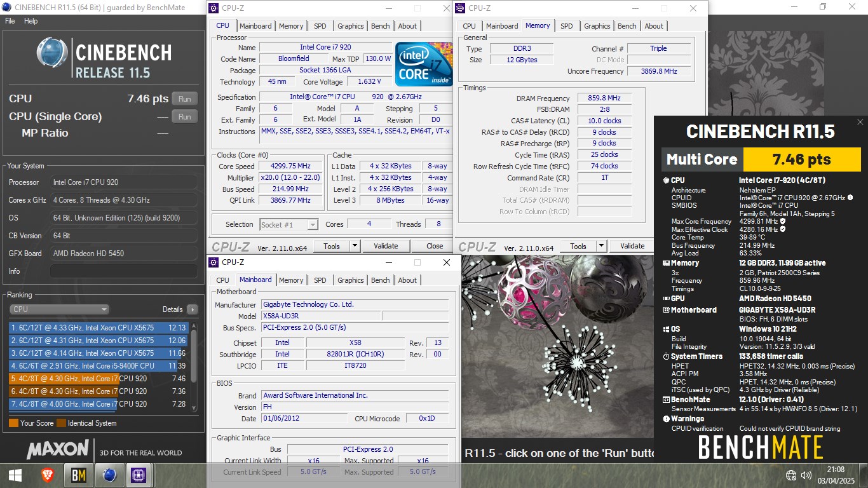
Task: Switch to Mainboard tab in the CPU-tab CPU-Z window
Action: (255, 26)
